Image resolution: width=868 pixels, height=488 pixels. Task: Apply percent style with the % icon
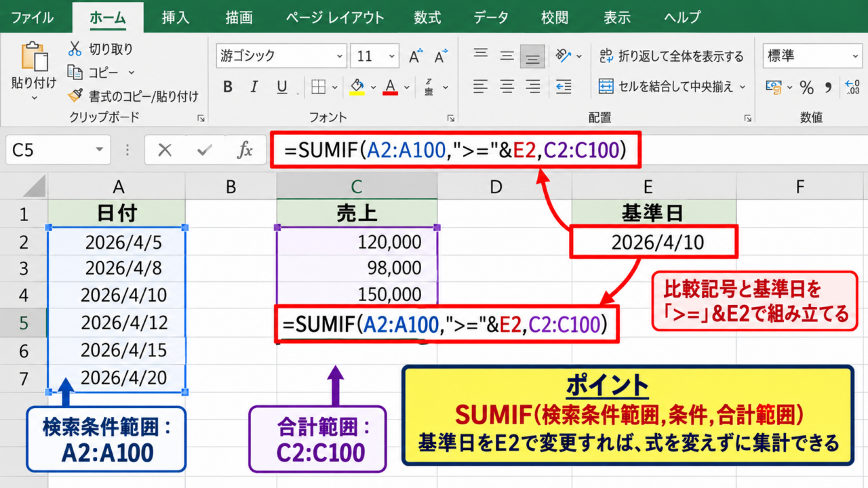coord(806,87)
